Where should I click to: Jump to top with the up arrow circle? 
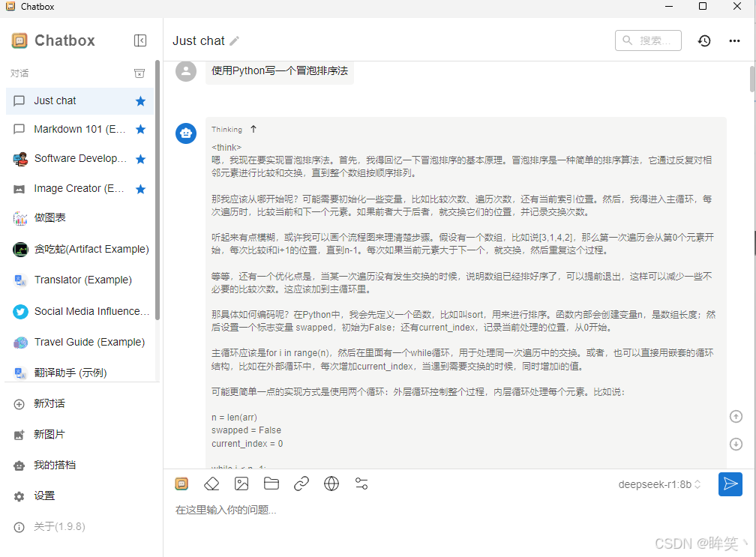[x=736, y=416]
